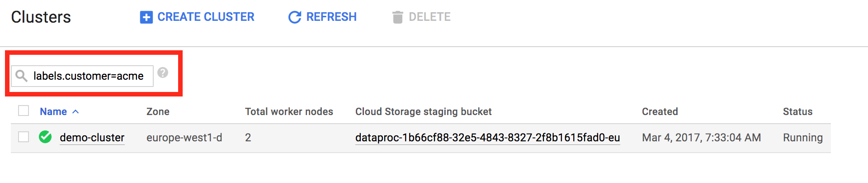The image size is (868, 183).
Task: Click the Created column header
Action: click(660, 111)
